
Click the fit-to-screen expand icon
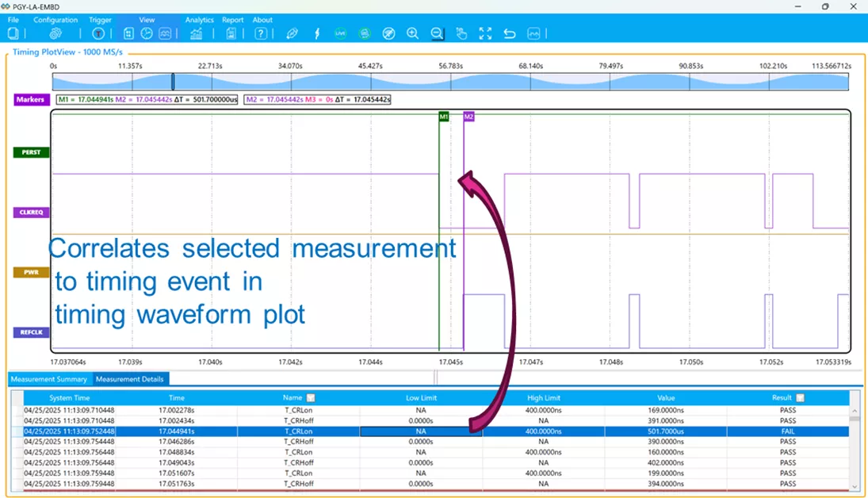point(485,33)
